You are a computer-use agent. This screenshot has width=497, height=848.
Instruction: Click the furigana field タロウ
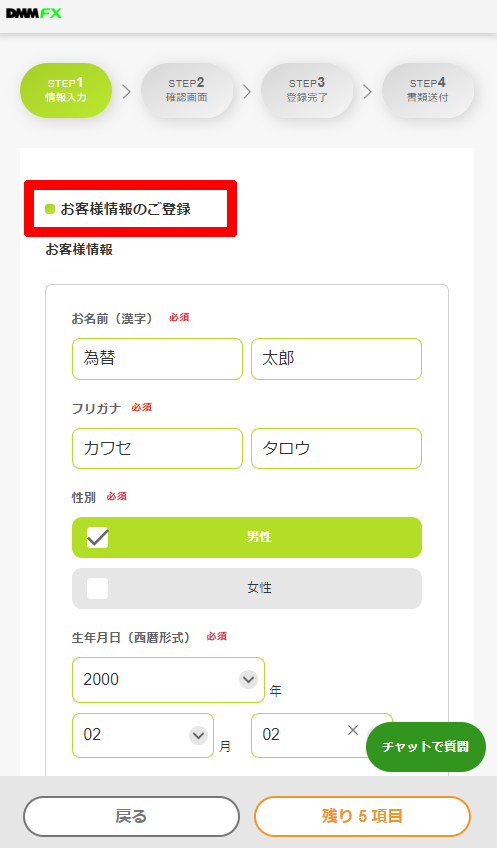tap(336, 448)
